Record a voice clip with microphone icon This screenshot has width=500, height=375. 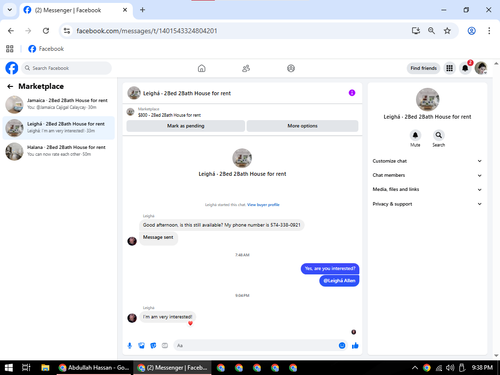130,346
